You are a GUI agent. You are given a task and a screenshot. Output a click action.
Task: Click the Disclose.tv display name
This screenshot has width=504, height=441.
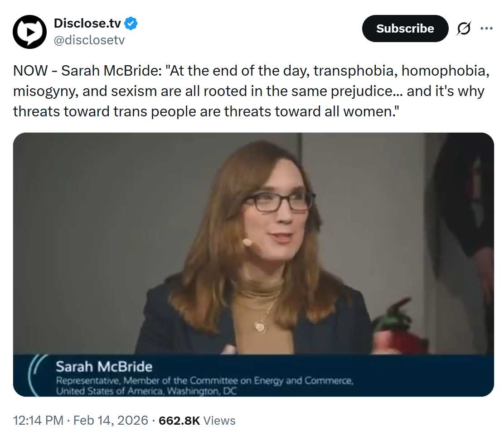[x=88, y=23]
